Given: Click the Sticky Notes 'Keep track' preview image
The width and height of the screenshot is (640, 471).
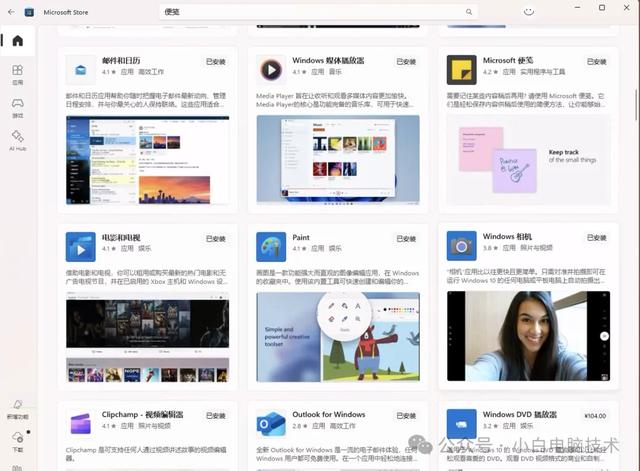Looking at the screenshot, I should click(x=529, y=160).
